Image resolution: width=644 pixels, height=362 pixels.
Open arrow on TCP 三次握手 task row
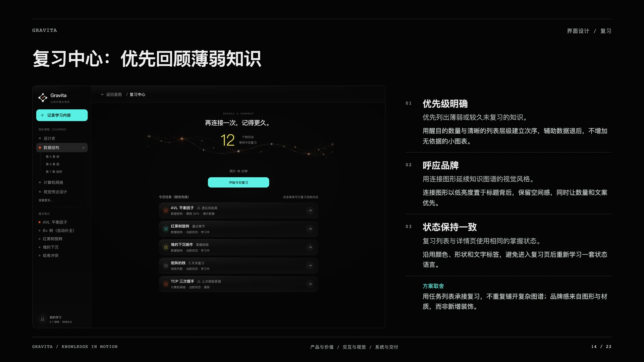click(x=310, y=284)
